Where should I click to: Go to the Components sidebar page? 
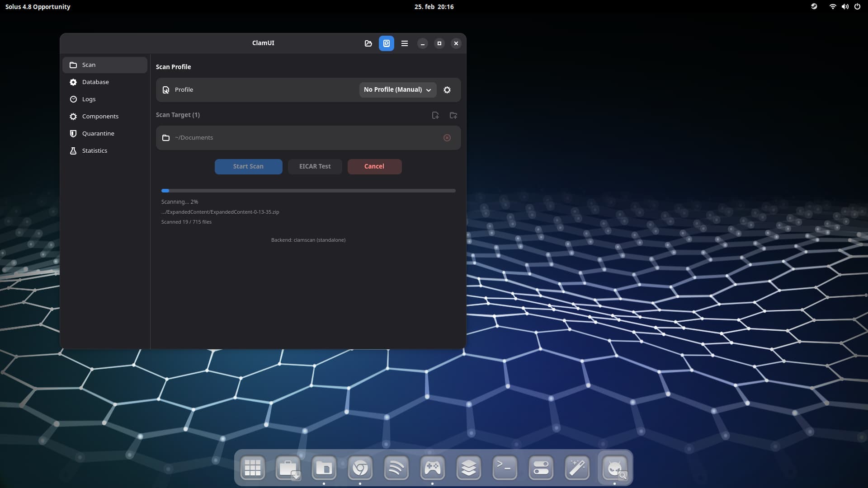pos(100,117)
